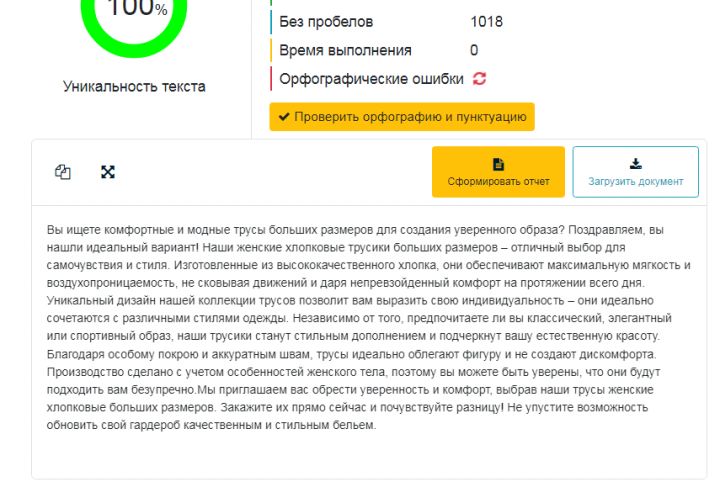This screenshot has width=720, height=480.
Task: Expand text area to fullscreen
Action: (108, 172)
